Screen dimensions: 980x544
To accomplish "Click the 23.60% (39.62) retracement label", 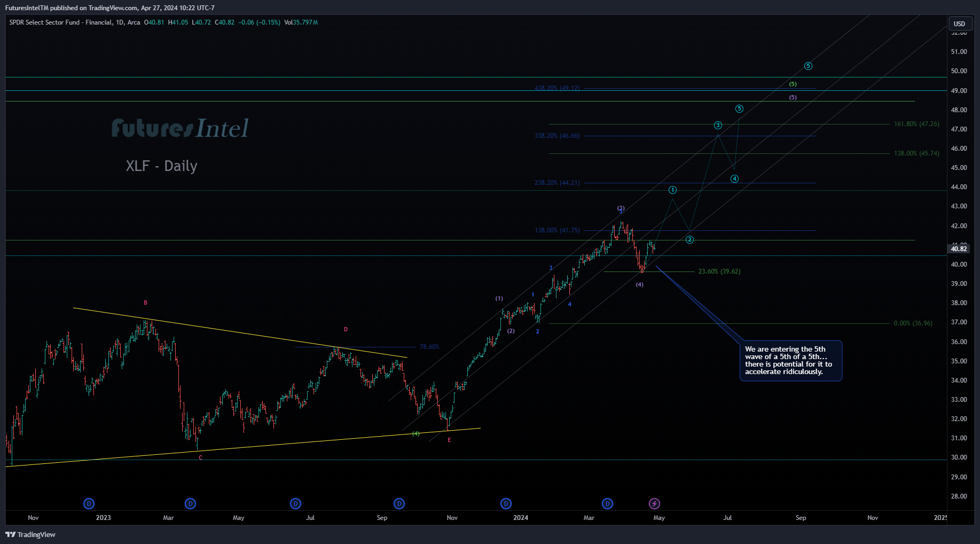I will 719,271.
